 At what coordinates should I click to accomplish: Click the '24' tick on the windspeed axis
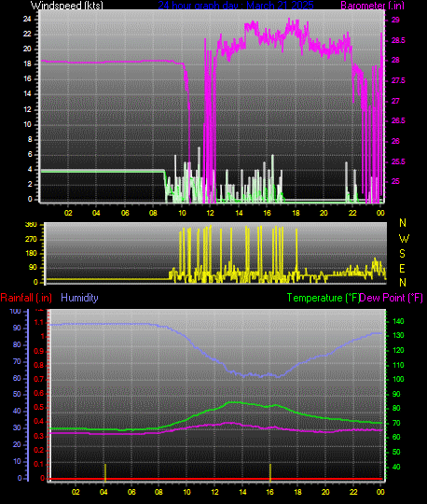click(27, 19)
